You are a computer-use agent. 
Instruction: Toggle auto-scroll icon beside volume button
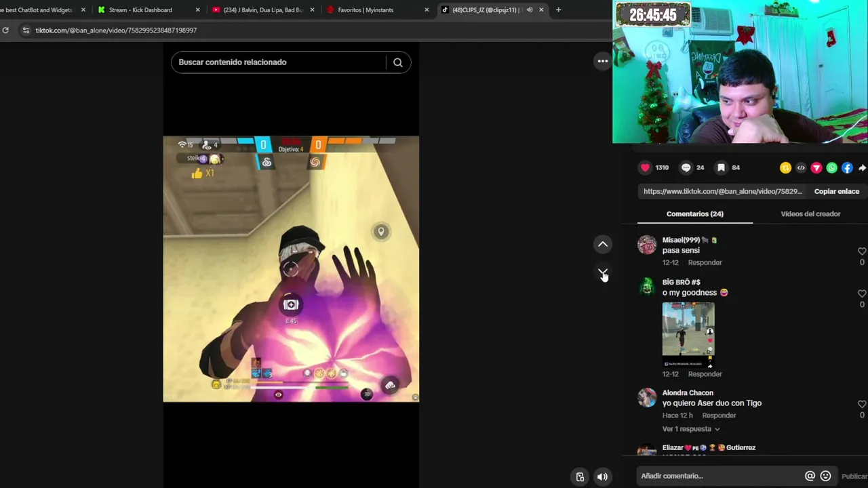[x=580, y=476]
